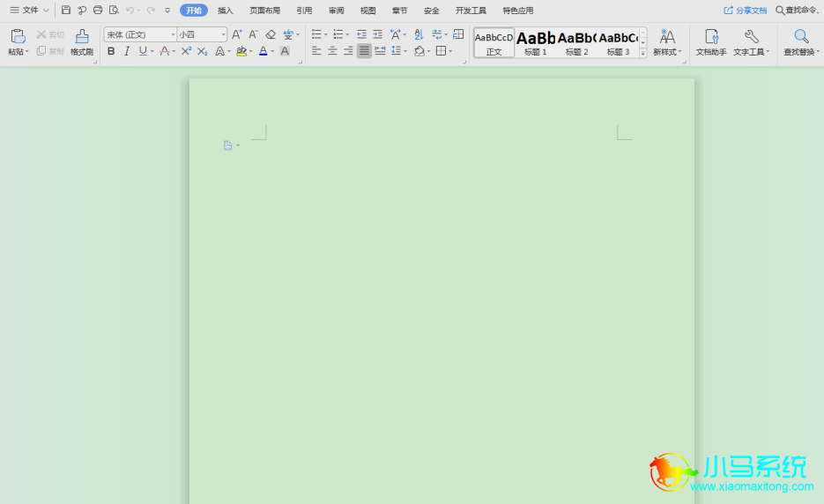Viewport: 824px width, 504px height.
Task: Open the font name dropdown 宋体 (正文)
Action: click(173, 34)
